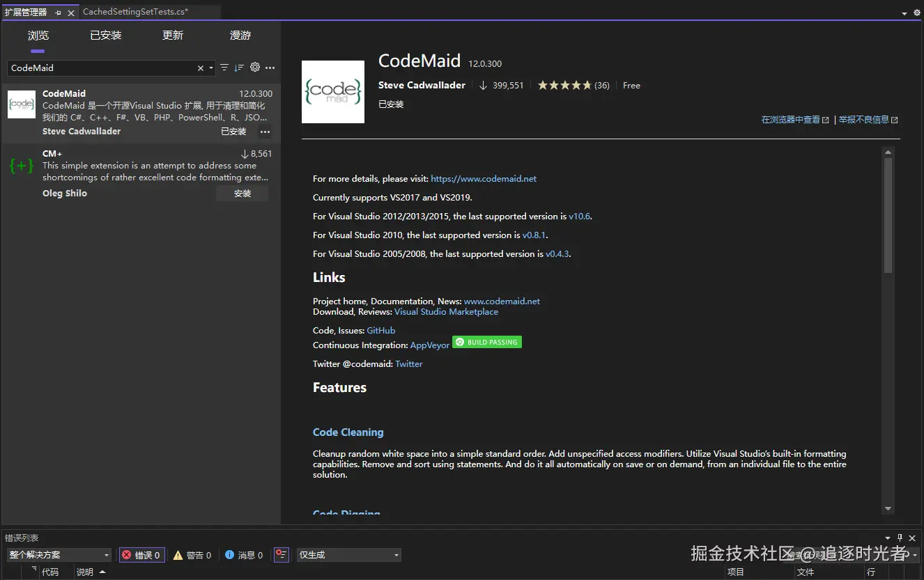
Task: Toggle 警告 0 filter in error list
Action: coord(192,555)
